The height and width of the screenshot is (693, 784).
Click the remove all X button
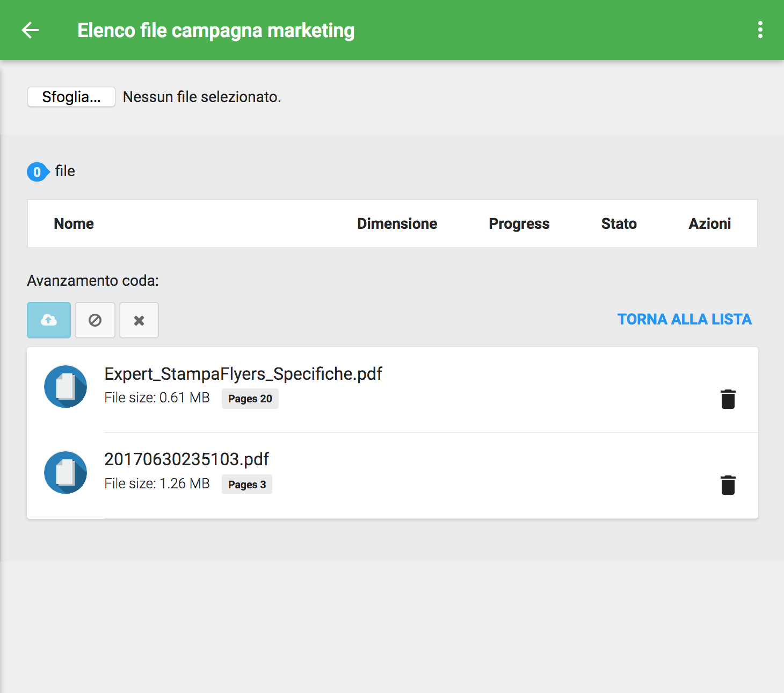point(139,320)
